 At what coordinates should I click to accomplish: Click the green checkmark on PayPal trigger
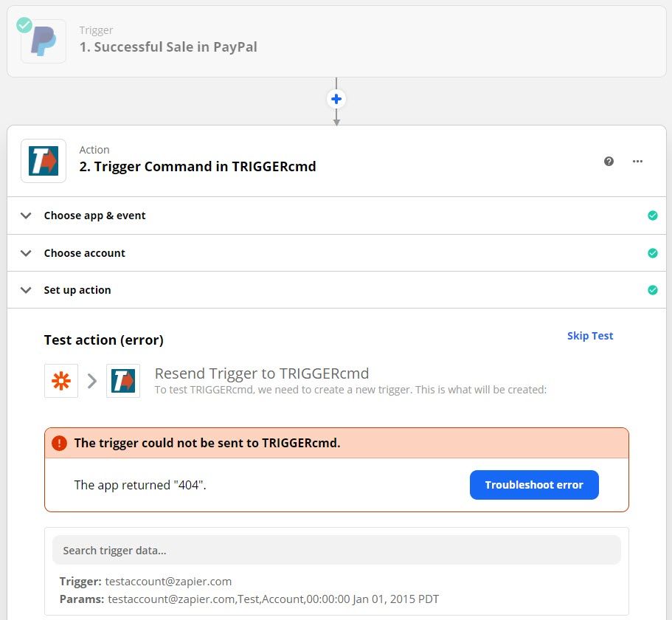(24, 25)
